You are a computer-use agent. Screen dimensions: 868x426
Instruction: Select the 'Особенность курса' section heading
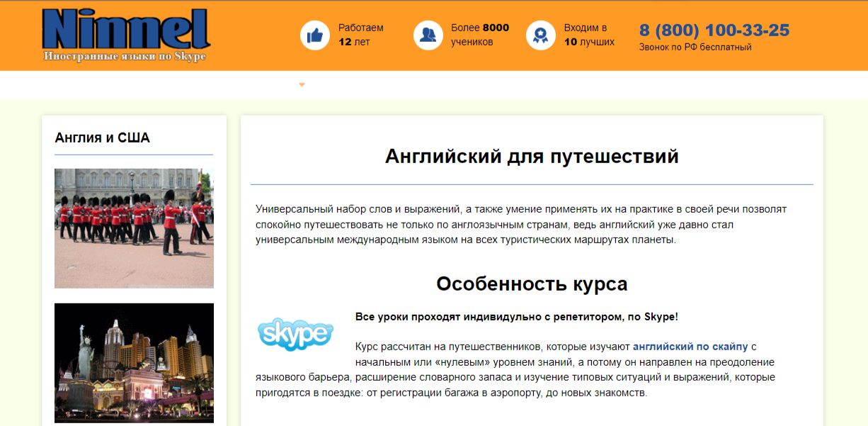(532, 283)
